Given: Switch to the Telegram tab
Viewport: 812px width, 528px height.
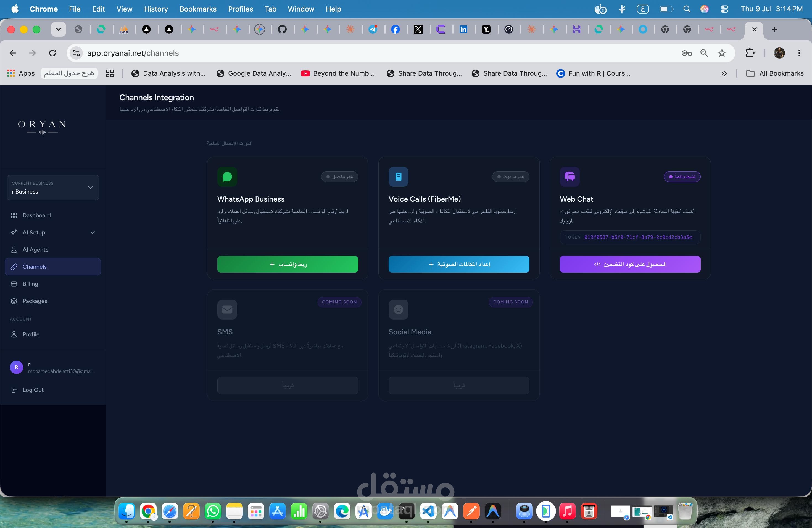Looking at the screenshot, I should [x=373, y=29].
